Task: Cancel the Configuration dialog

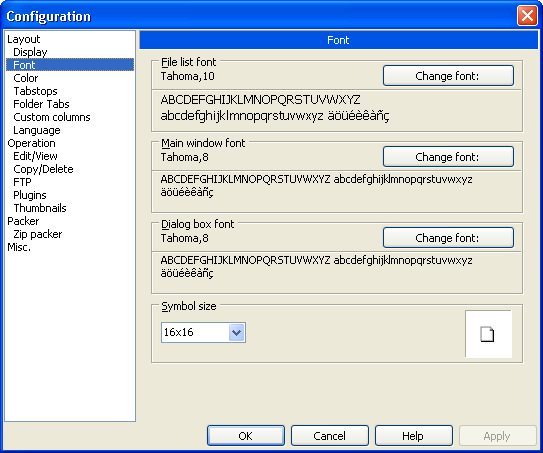Action: [x=330, y=436]
